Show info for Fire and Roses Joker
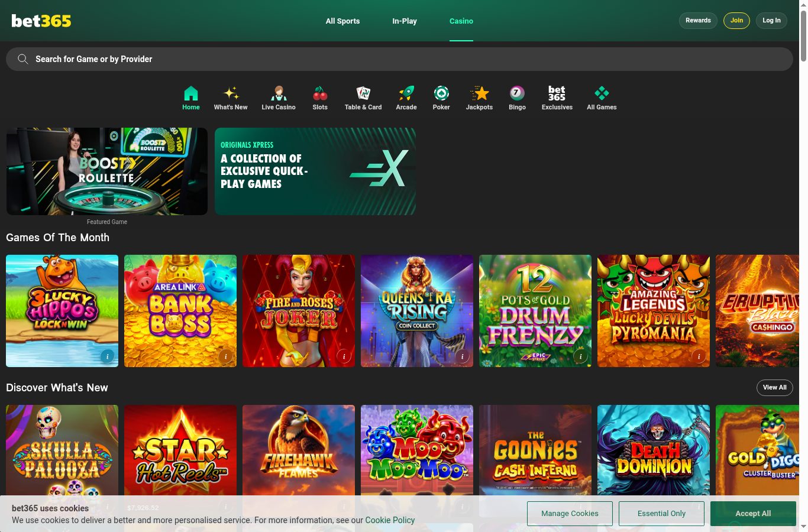 [x=344, y=356]
